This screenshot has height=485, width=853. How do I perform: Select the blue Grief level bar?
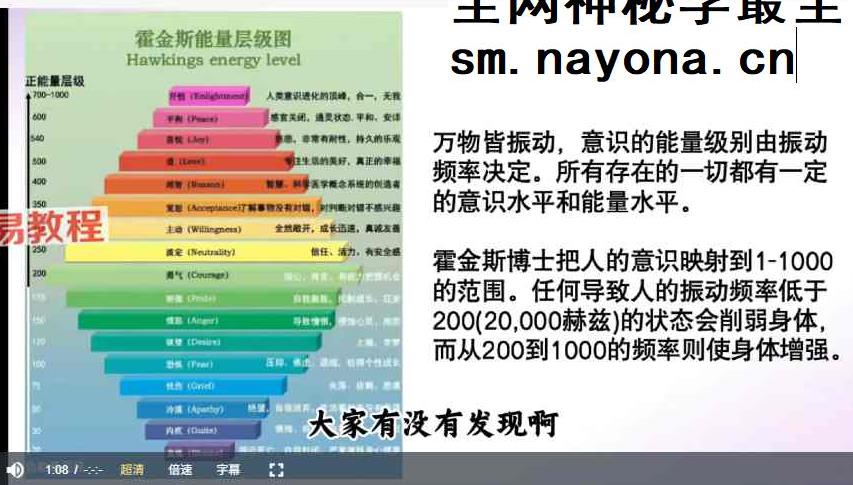pos(202,386)
